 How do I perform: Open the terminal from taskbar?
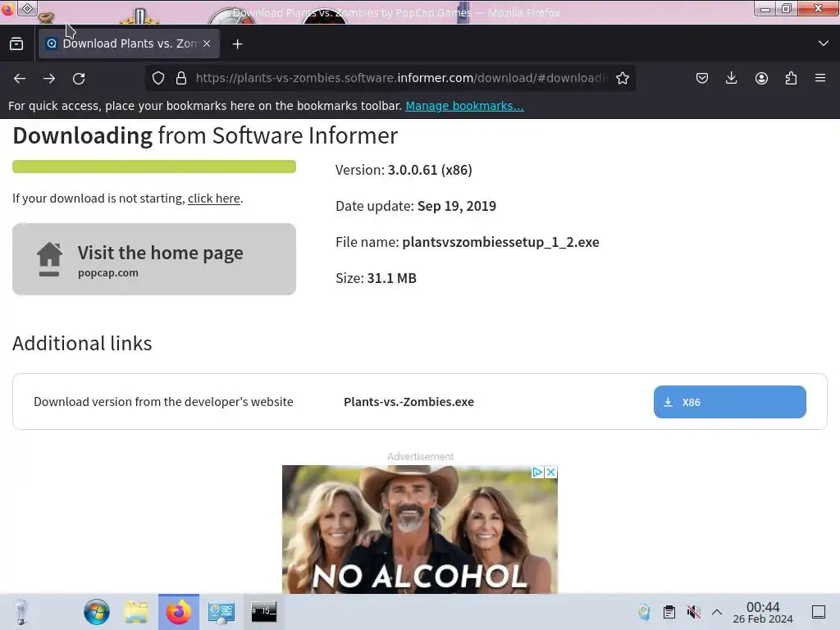pos(263,612)
